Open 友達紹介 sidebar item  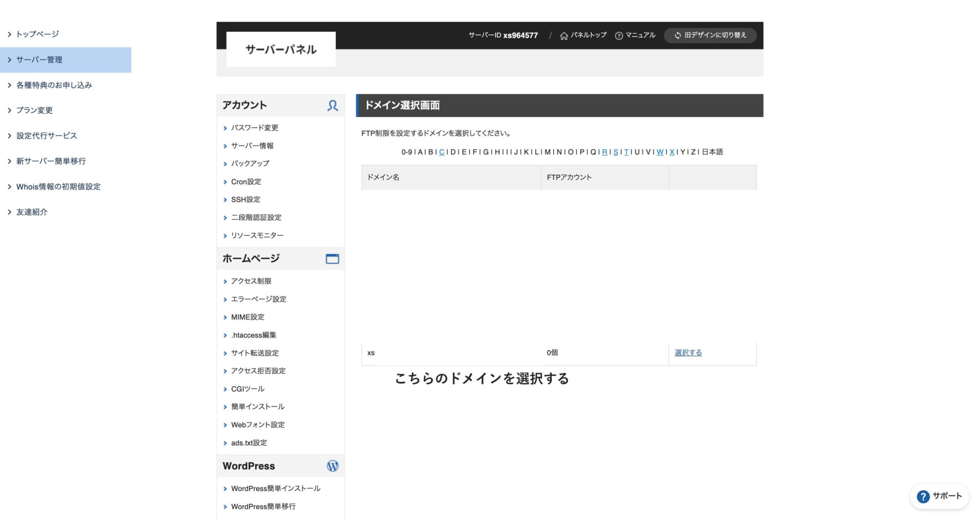[x=32, y=212]
